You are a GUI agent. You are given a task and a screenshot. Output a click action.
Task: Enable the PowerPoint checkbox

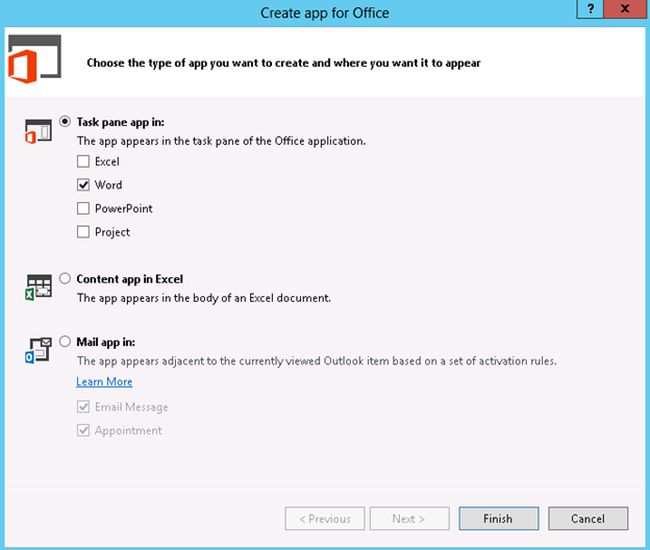(x=83, y=208)
